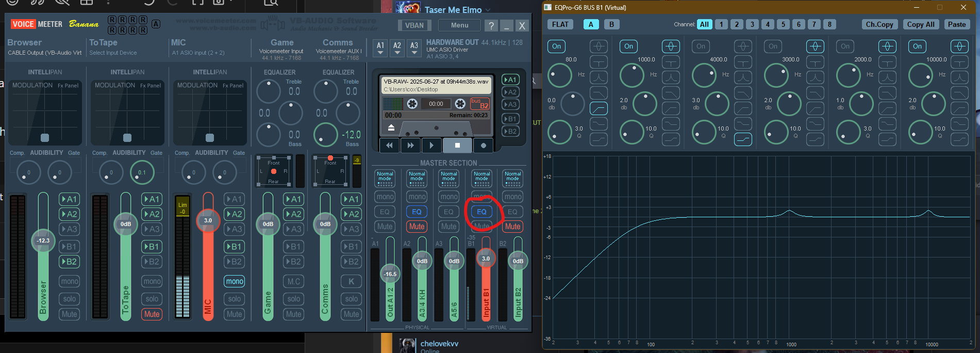Toggle EQ on the A2 bus

(417, 212)
